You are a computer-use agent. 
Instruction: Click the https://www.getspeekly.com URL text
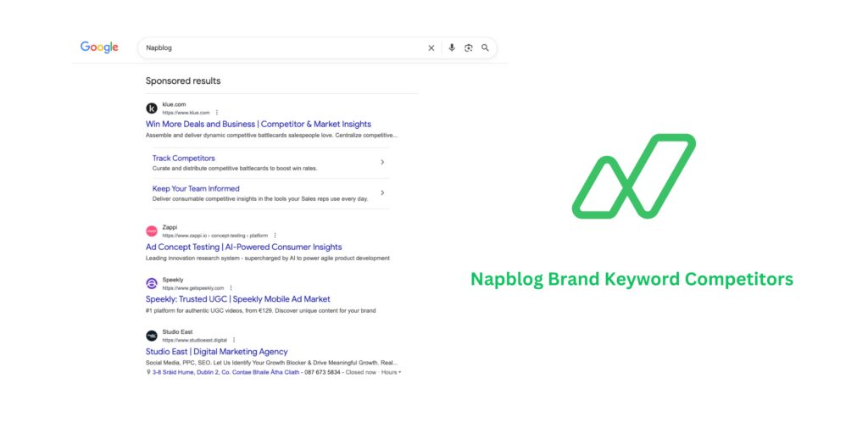[193, 288]
